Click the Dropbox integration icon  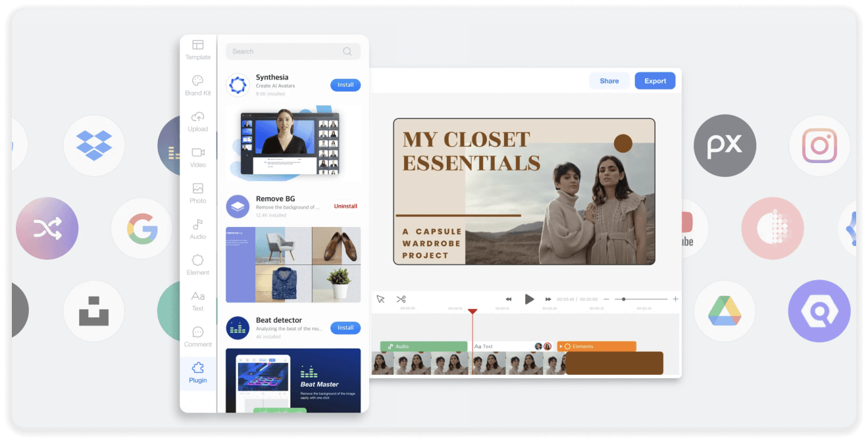click(x=94, y=145)
